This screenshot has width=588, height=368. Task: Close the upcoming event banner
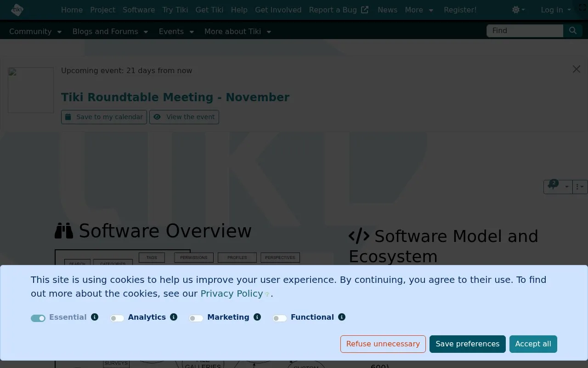[577, 69]
